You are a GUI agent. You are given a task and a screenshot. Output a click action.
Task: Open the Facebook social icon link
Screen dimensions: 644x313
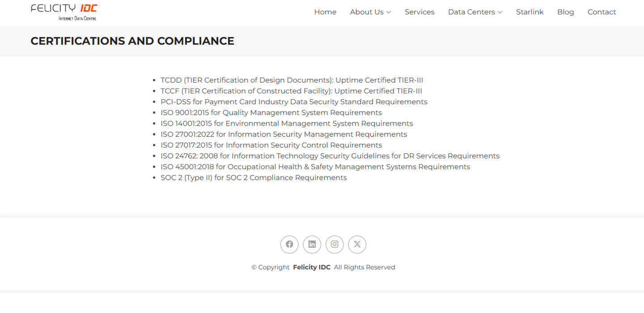[x=289, y=244]
